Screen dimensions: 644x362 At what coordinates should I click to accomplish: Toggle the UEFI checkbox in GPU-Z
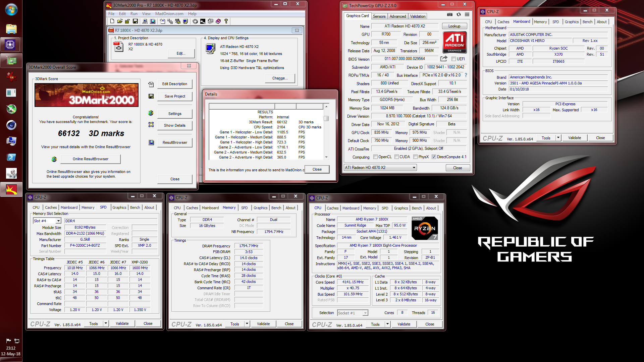tap(453, 59)
